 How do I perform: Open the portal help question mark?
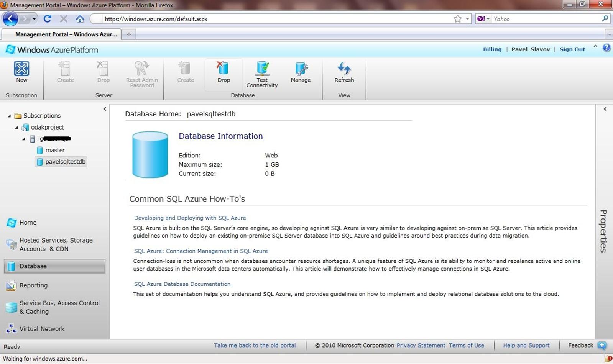pyautogui.click(x=606, y=48)
